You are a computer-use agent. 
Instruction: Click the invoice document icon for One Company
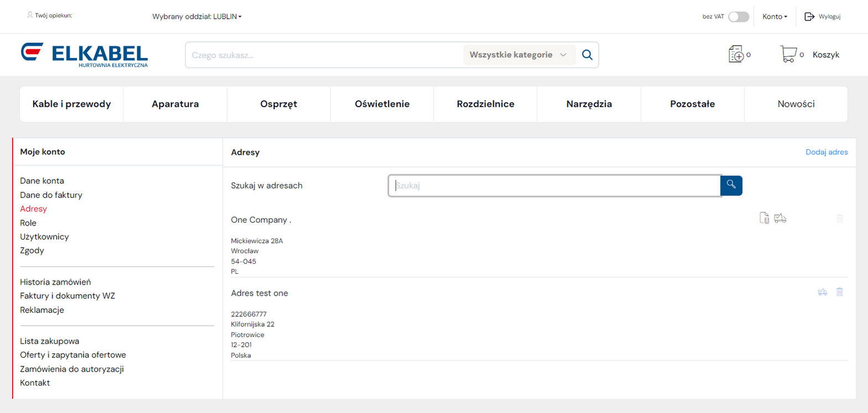764,218
